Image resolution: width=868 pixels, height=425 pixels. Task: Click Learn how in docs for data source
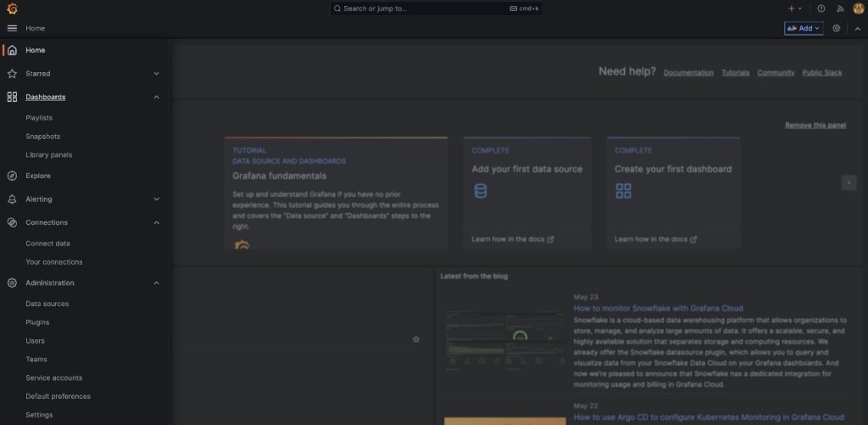[x=513, y=239]
